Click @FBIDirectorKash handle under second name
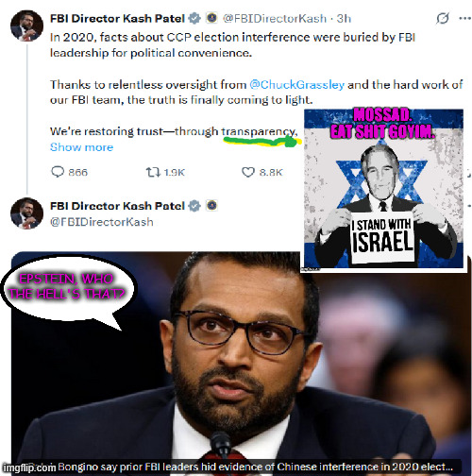The image size is (472, 476). pos(102,222)
